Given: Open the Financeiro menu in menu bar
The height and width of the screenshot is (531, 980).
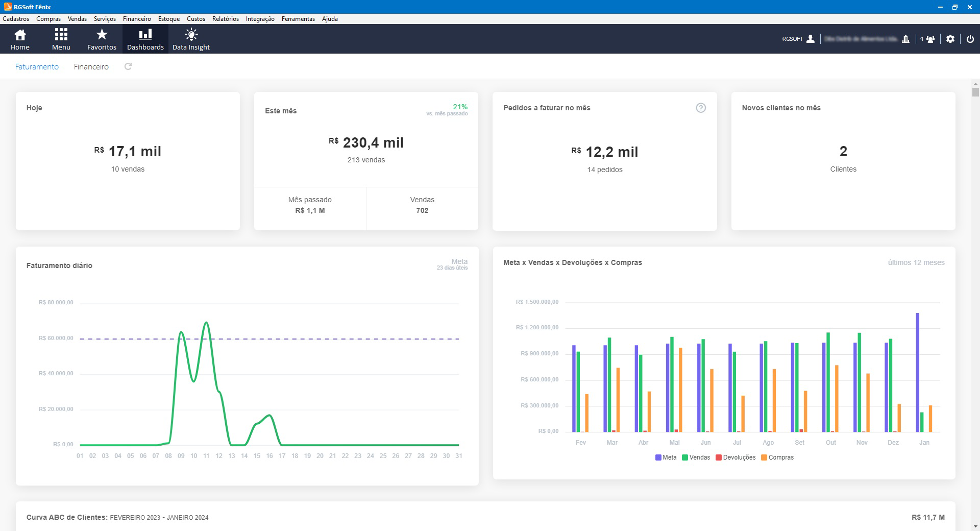Looking at the screenshot, I should [137, 19].
